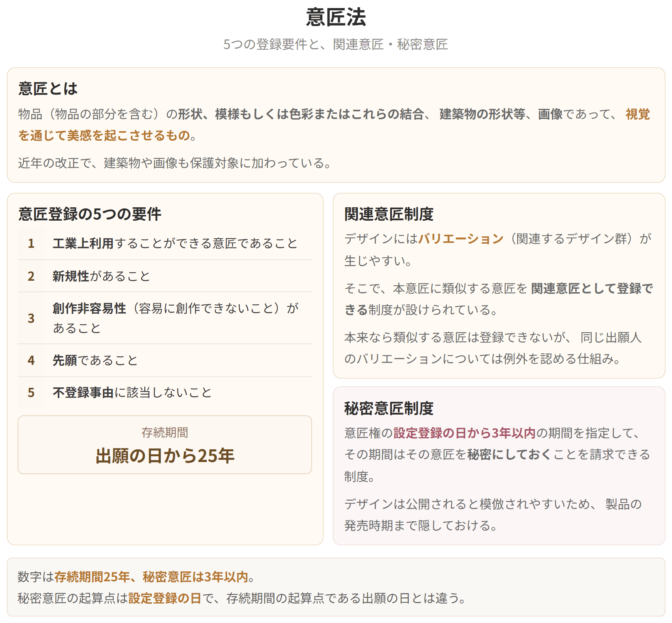Click the paragraph starting デザインは公開されると模倣されやすい
This screenshot has height=623, width=672.
pyautogui.click(x=493, y=515)
